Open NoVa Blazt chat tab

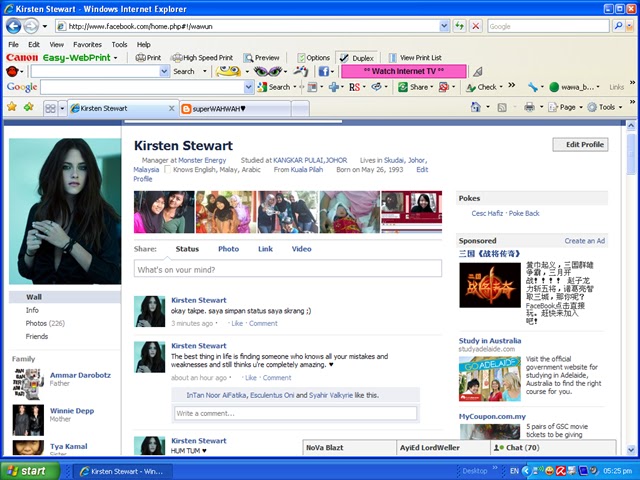349,447
